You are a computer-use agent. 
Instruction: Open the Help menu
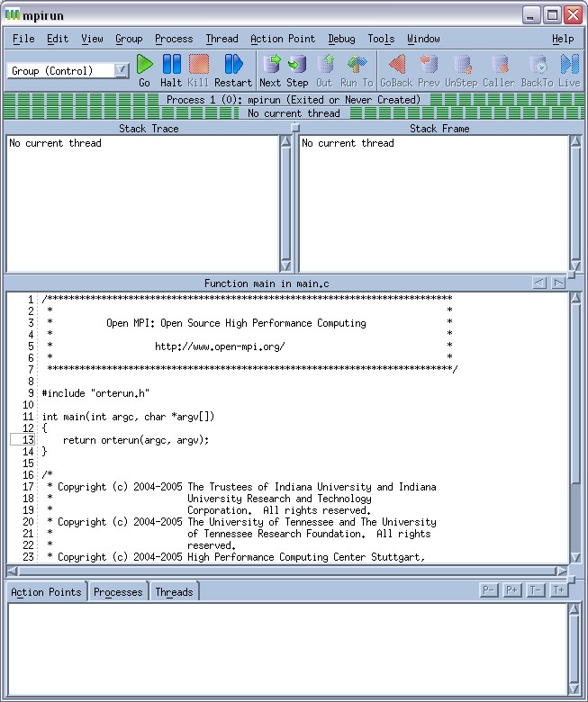pos(563,39)
